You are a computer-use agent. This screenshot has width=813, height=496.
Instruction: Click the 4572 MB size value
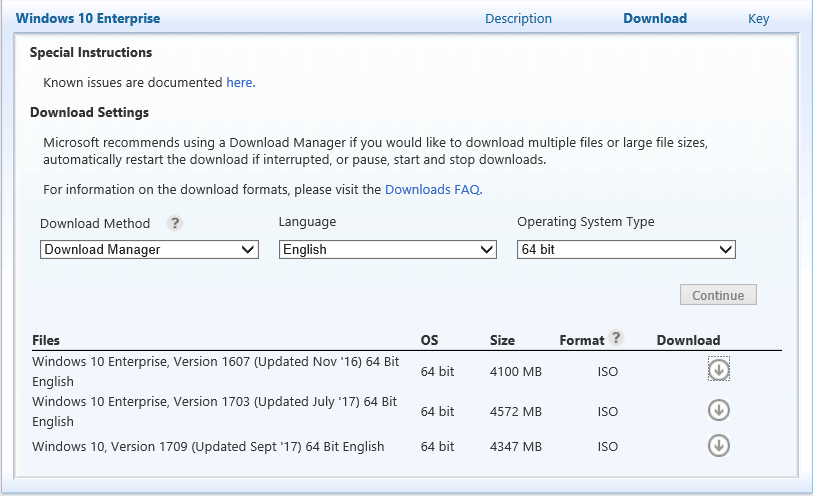516,412
